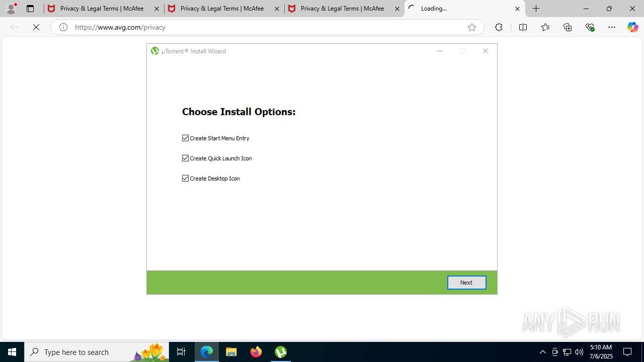Click the µTorrent logo in the wizard title bar
Image resolution: width=644 pixels, height=362 pixels.
click(x=155, y=51)
